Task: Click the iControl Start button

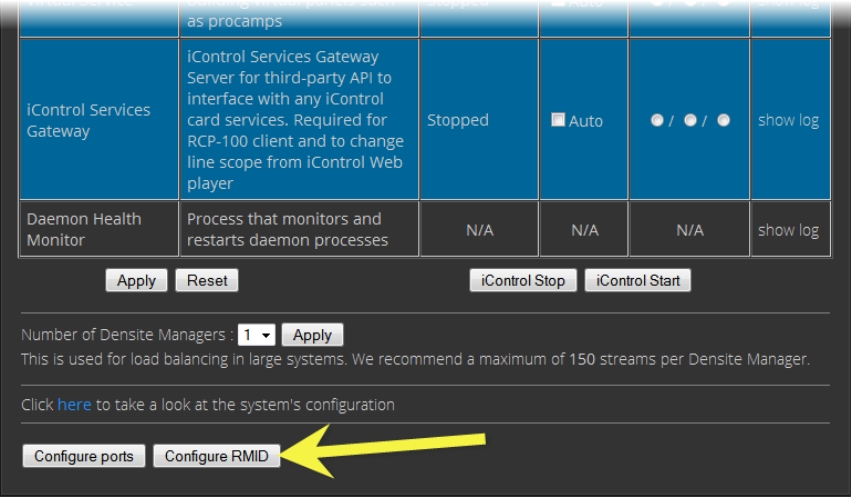Action: (x=638, y=281)
